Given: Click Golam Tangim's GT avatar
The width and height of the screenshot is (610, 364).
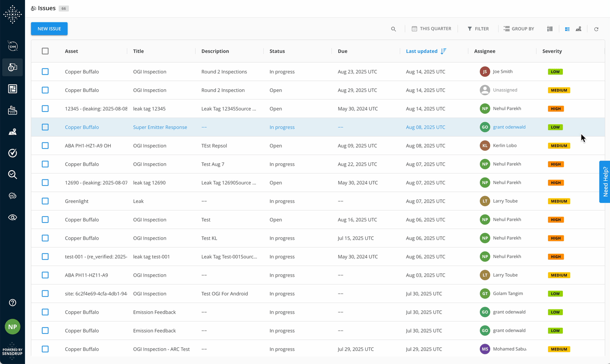Looking at the screenshot, I should pos(485,294).
